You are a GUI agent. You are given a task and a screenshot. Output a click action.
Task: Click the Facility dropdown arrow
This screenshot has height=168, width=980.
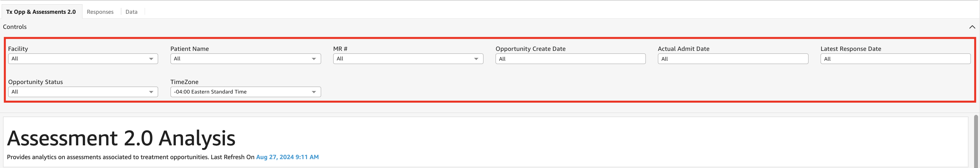(151, 59)
